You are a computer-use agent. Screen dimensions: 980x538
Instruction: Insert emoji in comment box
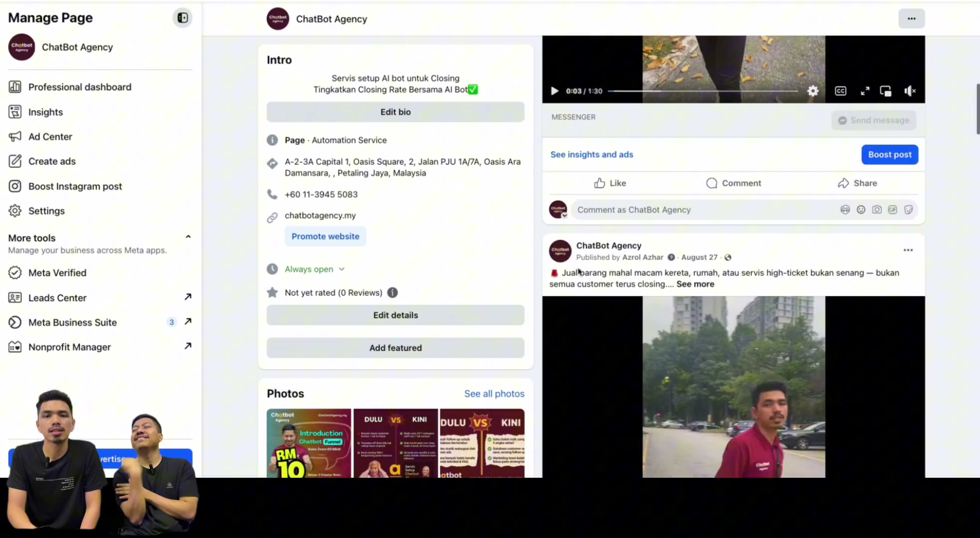point(861,210)
